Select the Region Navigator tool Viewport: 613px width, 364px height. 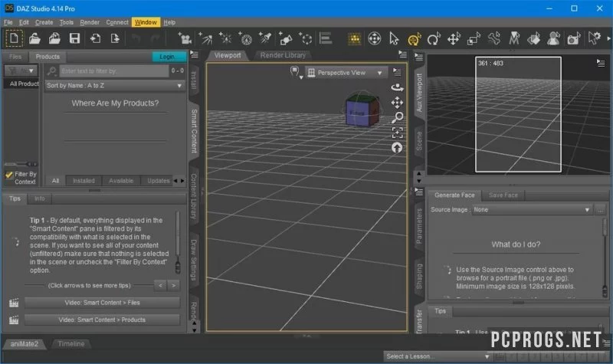(553, 39)
